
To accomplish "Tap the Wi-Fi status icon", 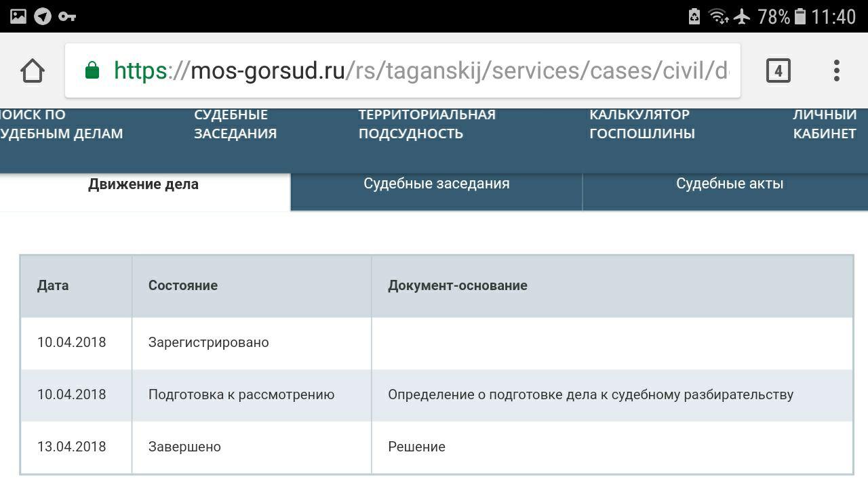I will point(718,16).
